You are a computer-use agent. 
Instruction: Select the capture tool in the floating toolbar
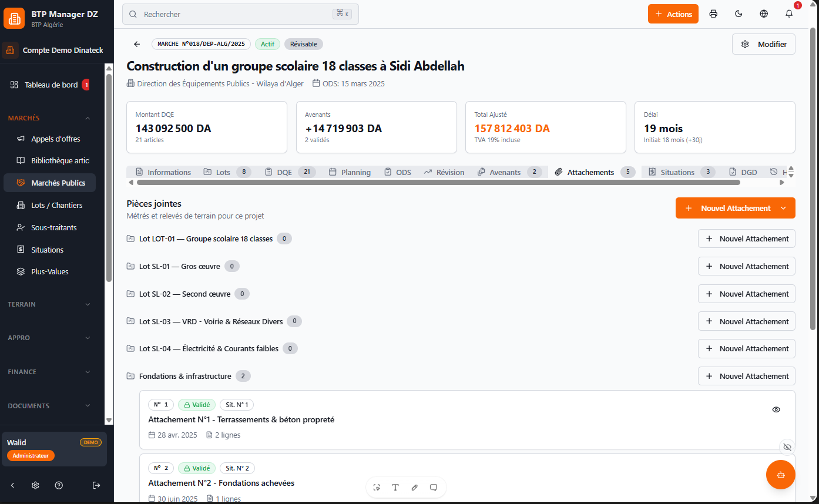377,488
